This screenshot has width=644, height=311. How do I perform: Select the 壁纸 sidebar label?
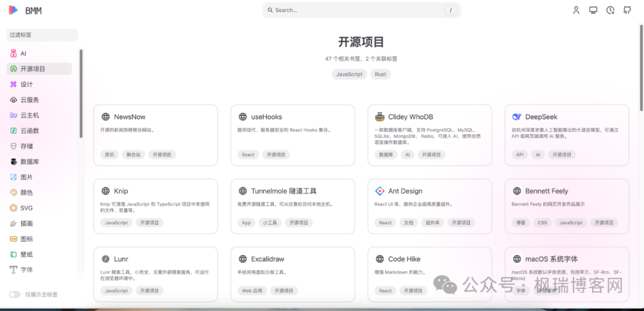(x=27, y=254)
